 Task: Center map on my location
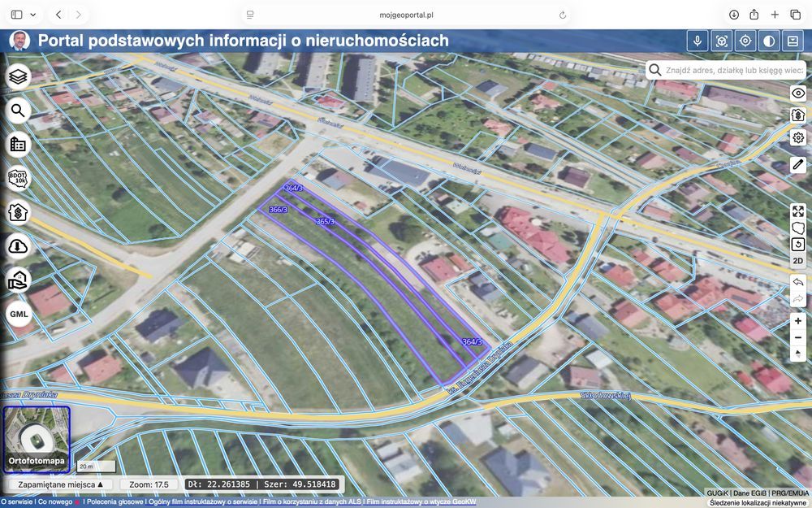click(745, 41)
